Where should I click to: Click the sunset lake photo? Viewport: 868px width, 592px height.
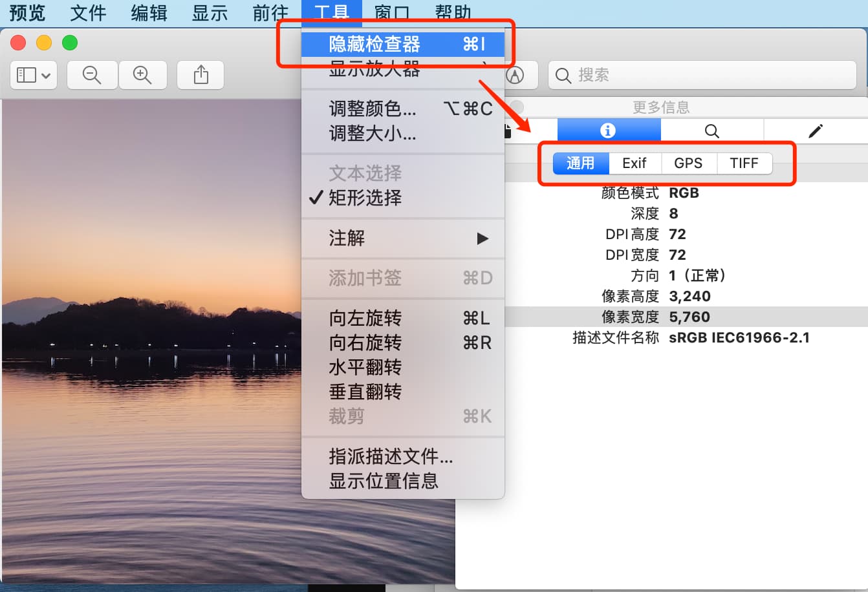point(151,341)
